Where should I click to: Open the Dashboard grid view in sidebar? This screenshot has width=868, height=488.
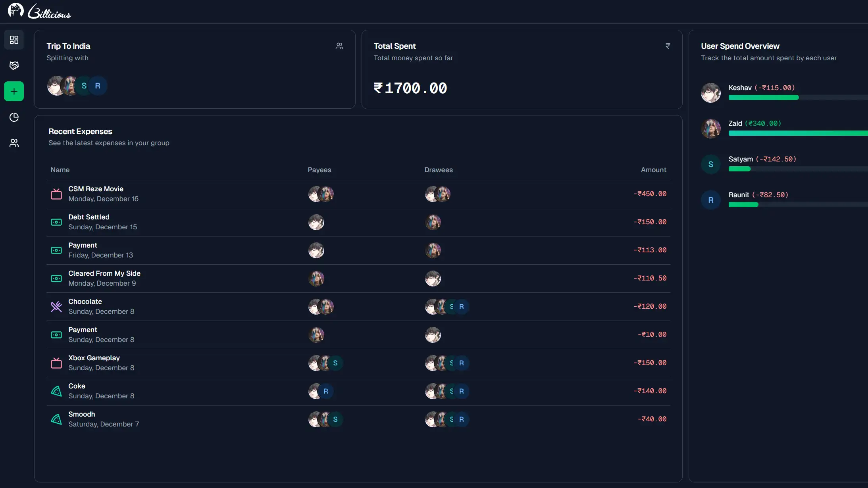14,40
